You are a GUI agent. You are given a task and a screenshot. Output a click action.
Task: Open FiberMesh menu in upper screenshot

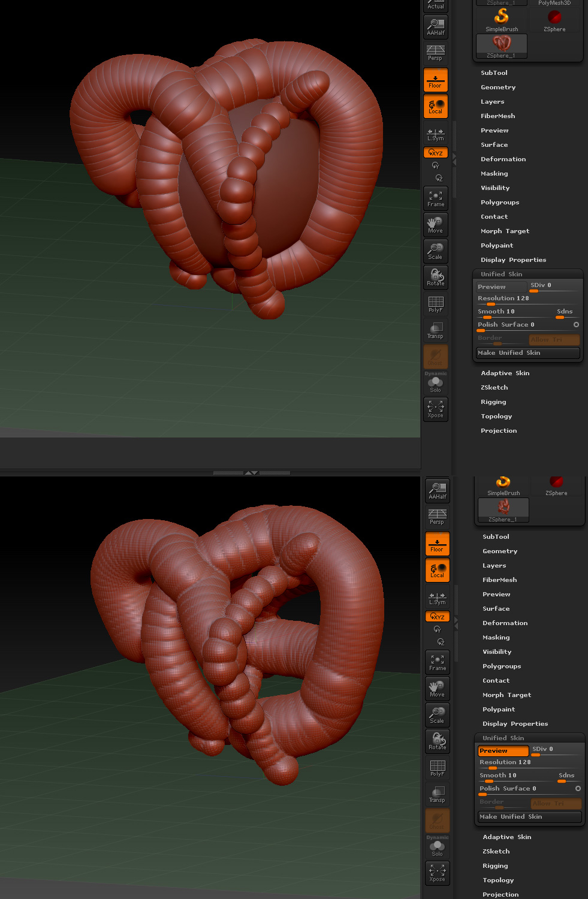pyautogui.click(x=498, y=116)
